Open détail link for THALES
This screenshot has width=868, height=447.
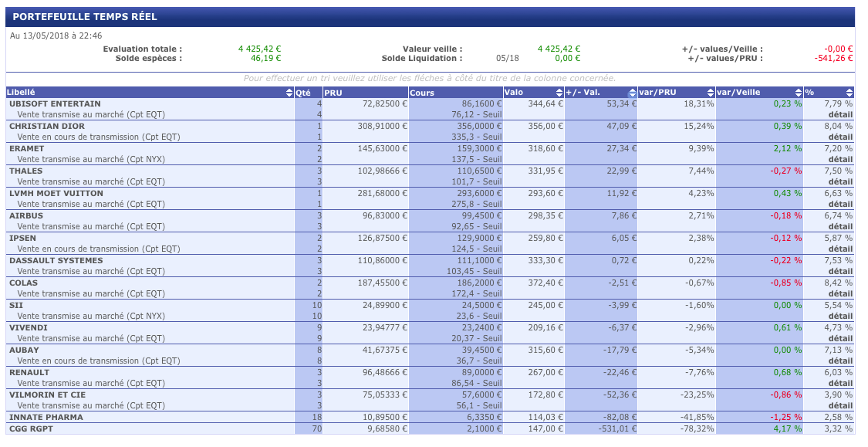point(840,181)
